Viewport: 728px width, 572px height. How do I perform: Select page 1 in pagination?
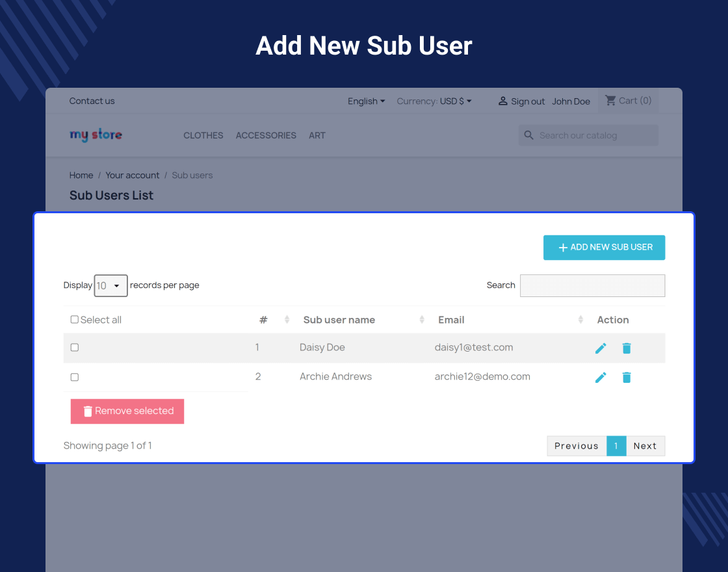(x=616, y=446)
